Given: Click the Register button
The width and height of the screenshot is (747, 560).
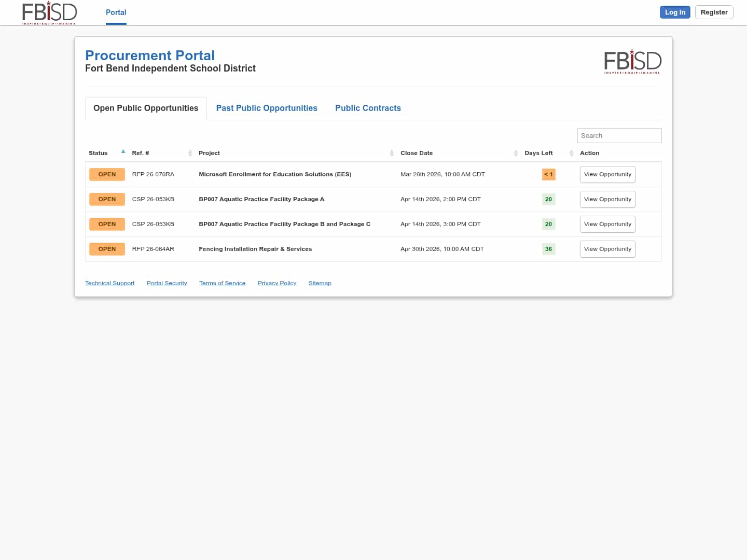Looking at the screenshot, I should (x=714, y=12).
